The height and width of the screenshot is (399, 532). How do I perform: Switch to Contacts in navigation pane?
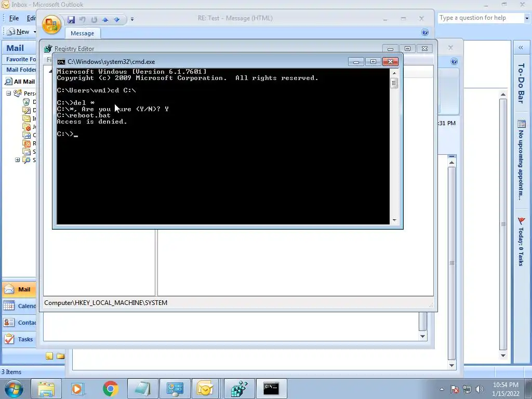pos(19,322)
